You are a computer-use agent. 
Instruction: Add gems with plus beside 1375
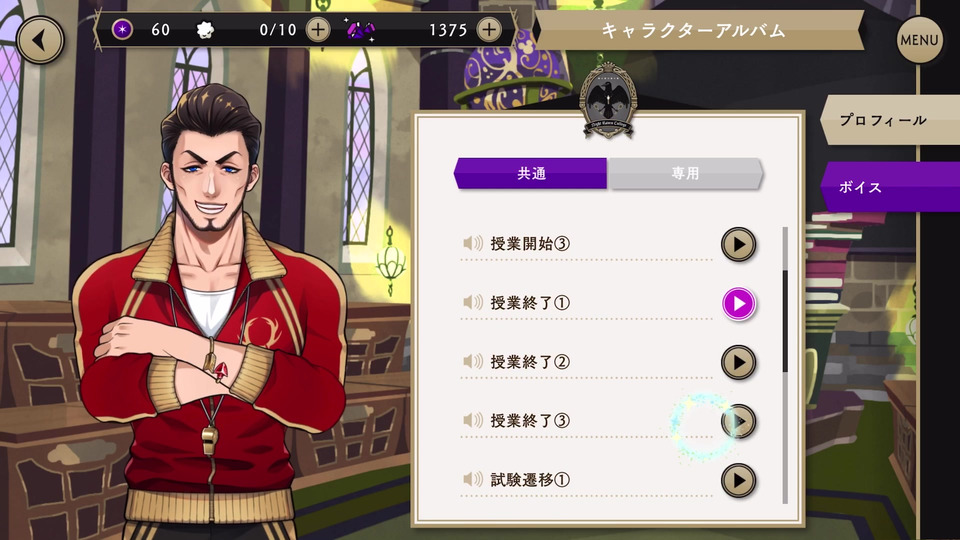(489, 29)
